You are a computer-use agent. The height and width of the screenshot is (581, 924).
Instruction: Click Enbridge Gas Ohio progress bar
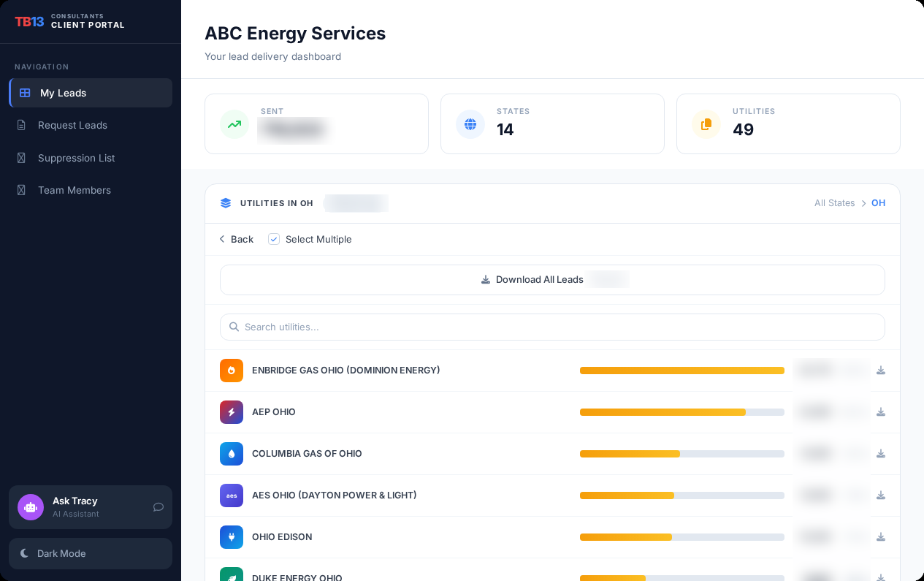coord(682,371)
